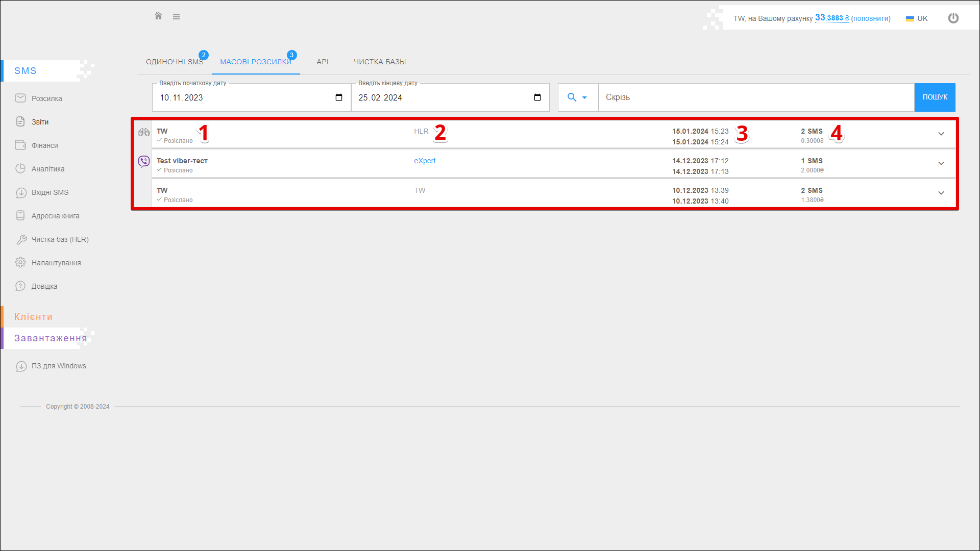Switch to ЧИСТКА БАЗЫ tab
The image size is (980, 551).
(x=380, y=62)
